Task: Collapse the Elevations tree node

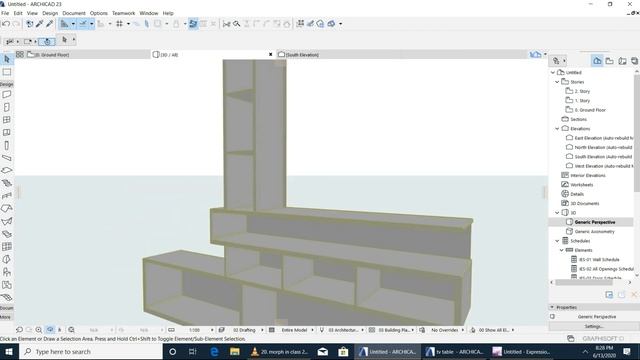Action: 557,129
